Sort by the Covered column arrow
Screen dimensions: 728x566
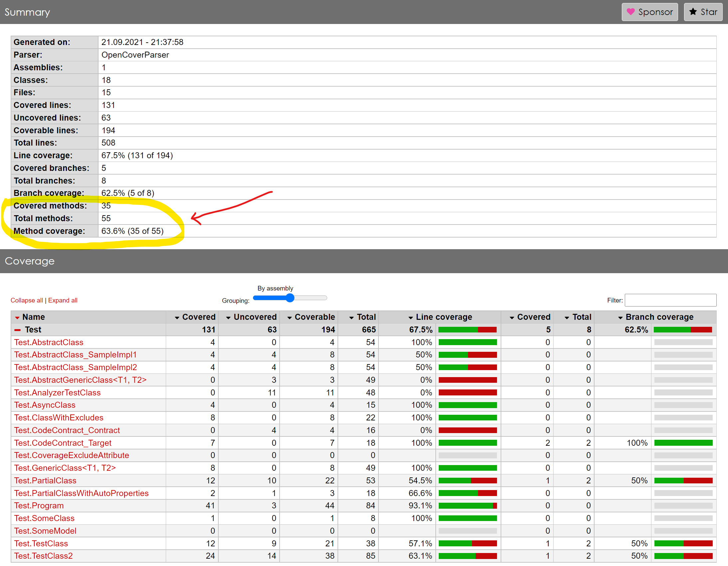[x=177, y=317]
